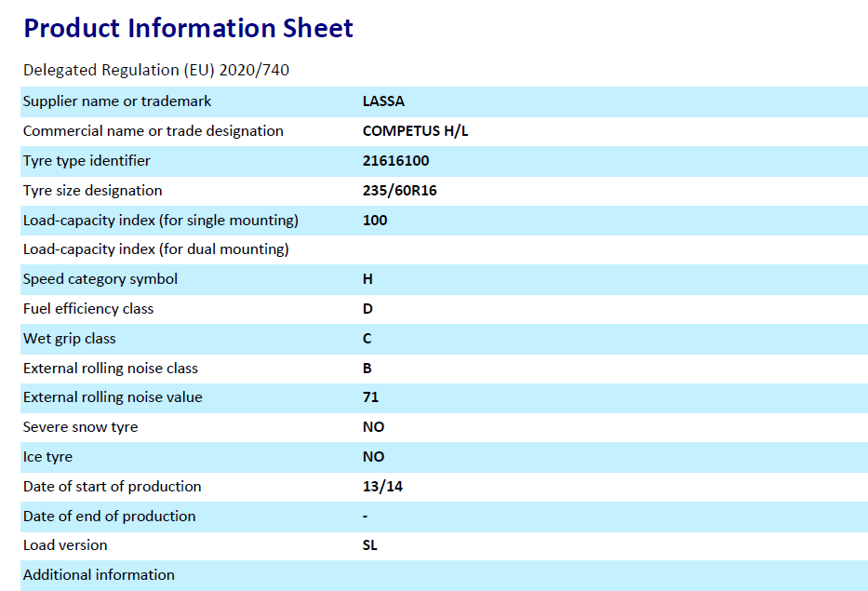The image size is (868, 591).
Task: Click the 'Ice tyre' label
Action: (x=48, y=458)
